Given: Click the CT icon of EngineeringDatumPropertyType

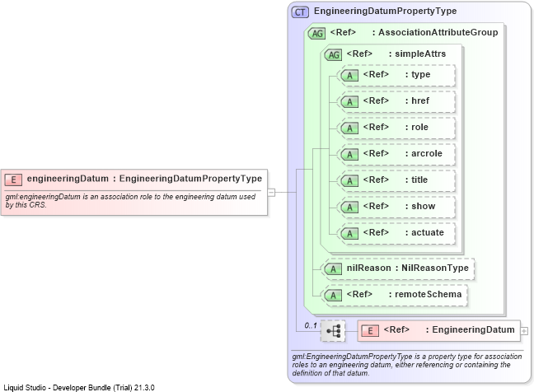Looking at the screenshot, I should coord(300,12).
